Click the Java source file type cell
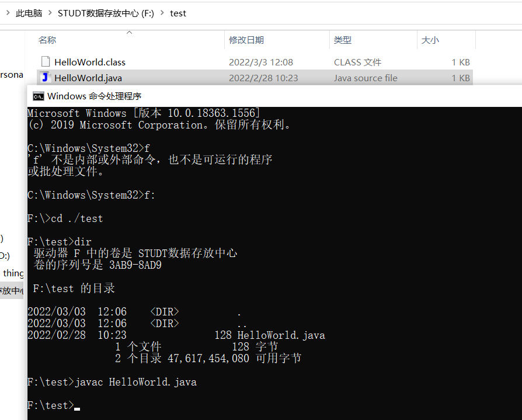This screenshot has width=522, height=420. click(x=366, y=78)
